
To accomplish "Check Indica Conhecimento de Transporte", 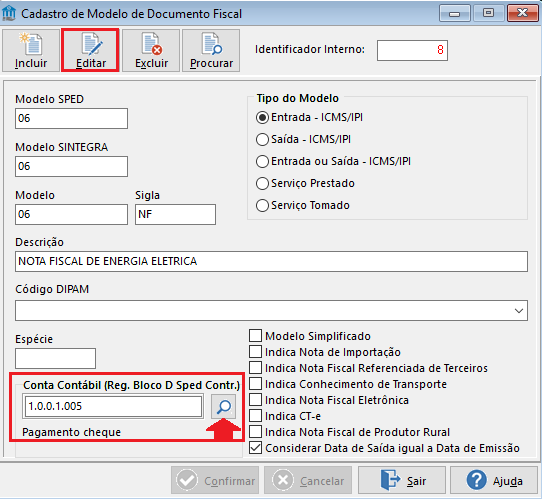I will pyautogui.click(x=255, y=384).
